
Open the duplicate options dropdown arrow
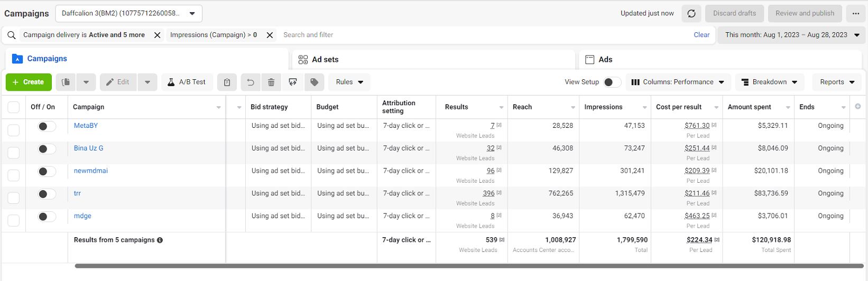(86, 82)
